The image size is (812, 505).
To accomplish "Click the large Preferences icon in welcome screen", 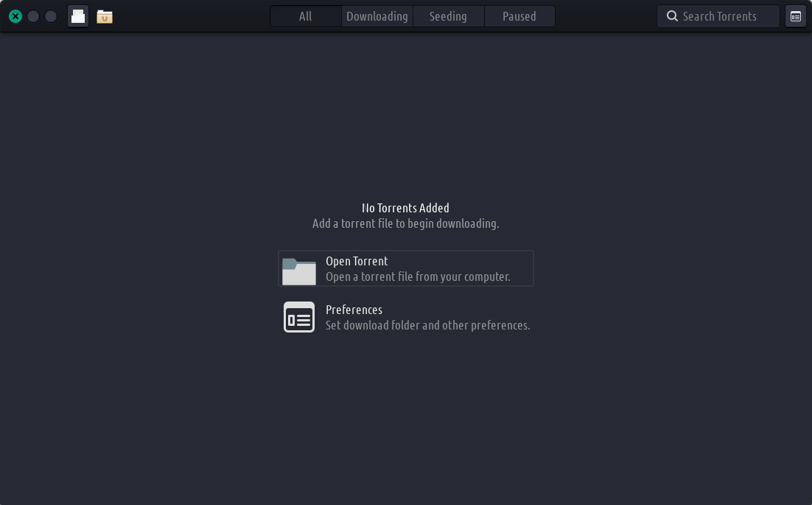I will tap(299, 318).
